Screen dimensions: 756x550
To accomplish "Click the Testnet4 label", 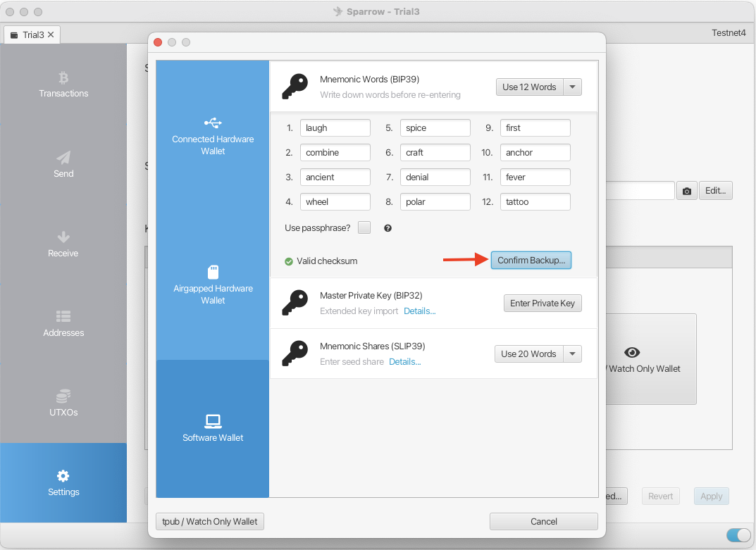I will click(729, 33).
